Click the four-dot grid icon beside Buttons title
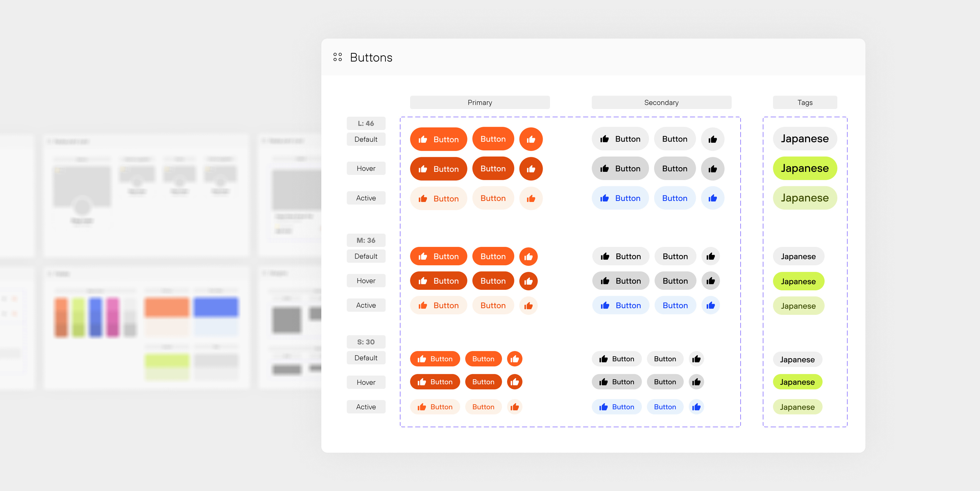The image size is (980, 491). coord(337,57)
